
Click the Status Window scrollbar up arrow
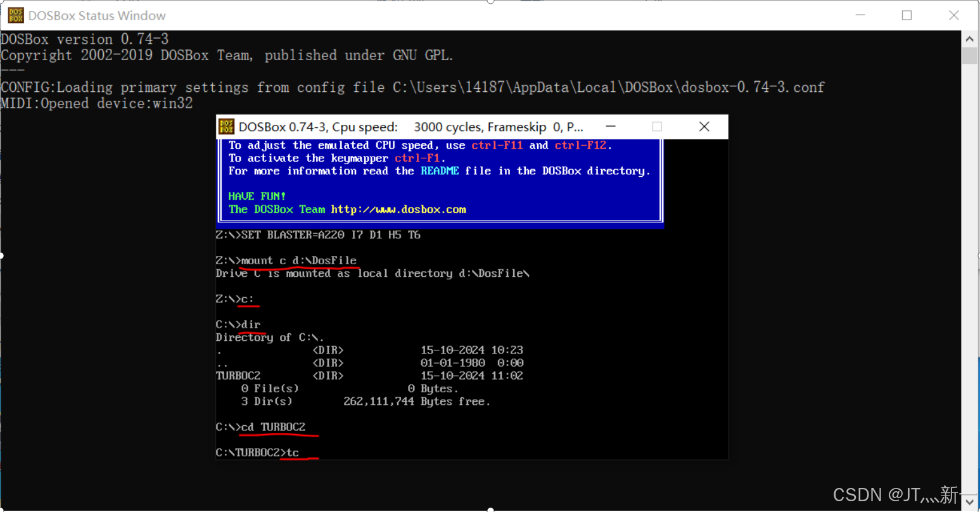pyautogui.click(x=969, y=39)
